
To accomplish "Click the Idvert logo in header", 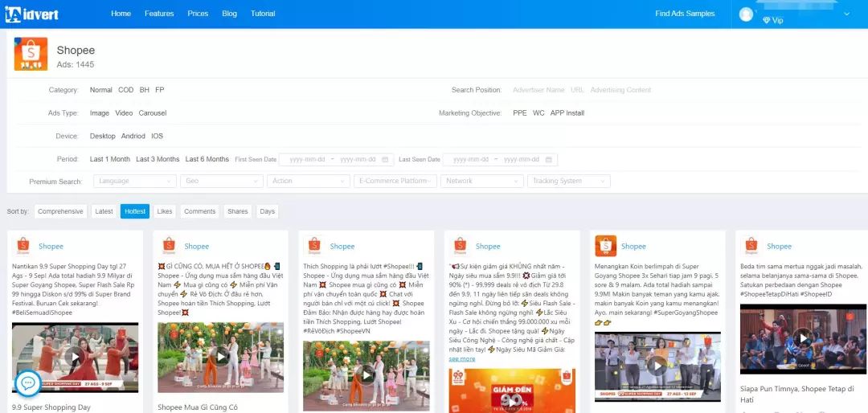I will 32,14.
